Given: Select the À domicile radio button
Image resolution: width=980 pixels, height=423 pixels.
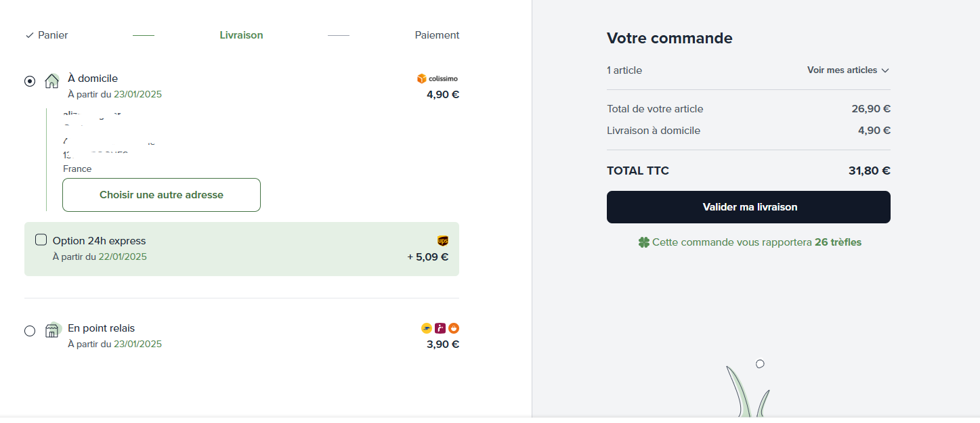Looking at the screenshot, I should coord(30,81).
